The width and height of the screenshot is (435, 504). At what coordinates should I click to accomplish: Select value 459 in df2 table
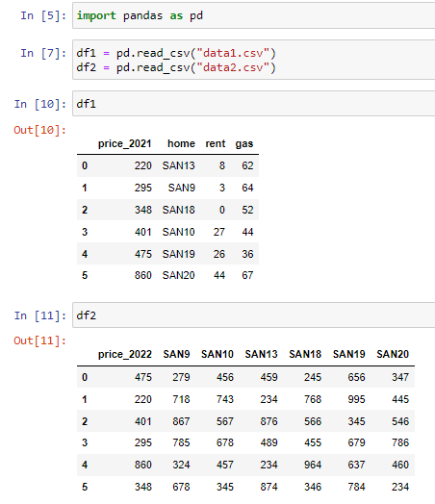pos(269,377)
